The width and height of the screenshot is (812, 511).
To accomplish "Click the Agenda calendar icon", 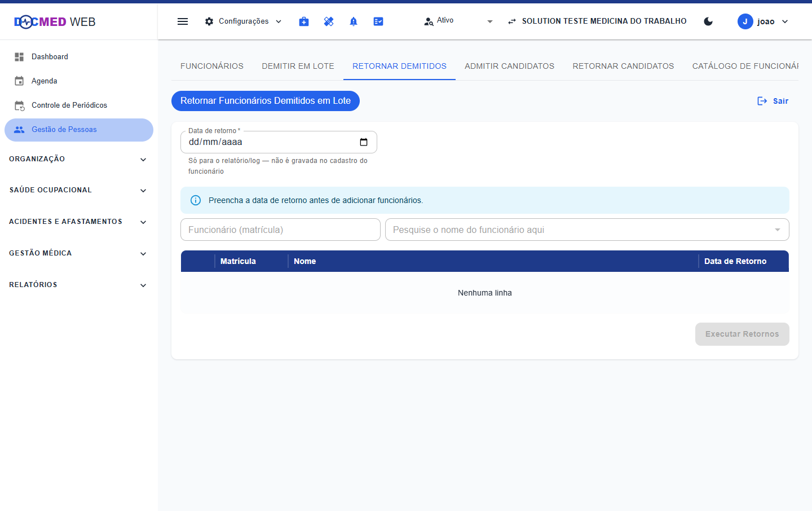I will 19,81.
